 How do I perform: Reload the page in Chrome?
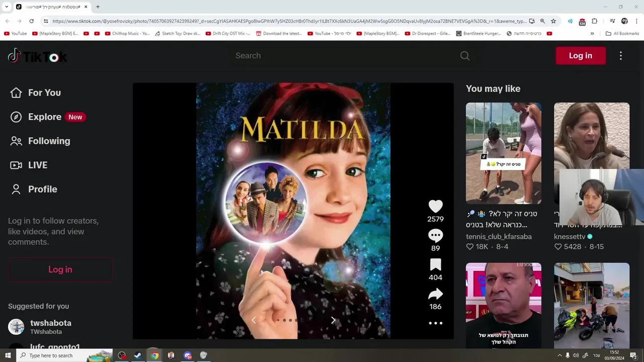pos(31,21)
